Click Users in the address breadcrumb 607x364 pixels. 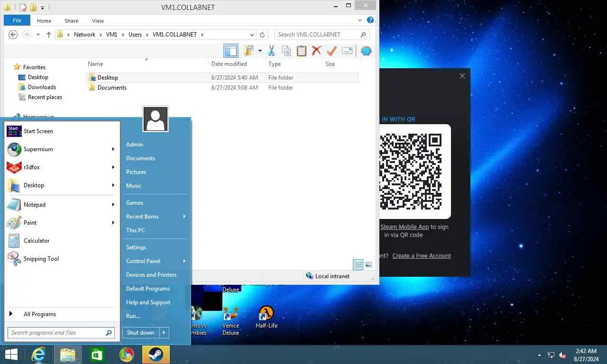pyautogui.click(x=135, y=35)
